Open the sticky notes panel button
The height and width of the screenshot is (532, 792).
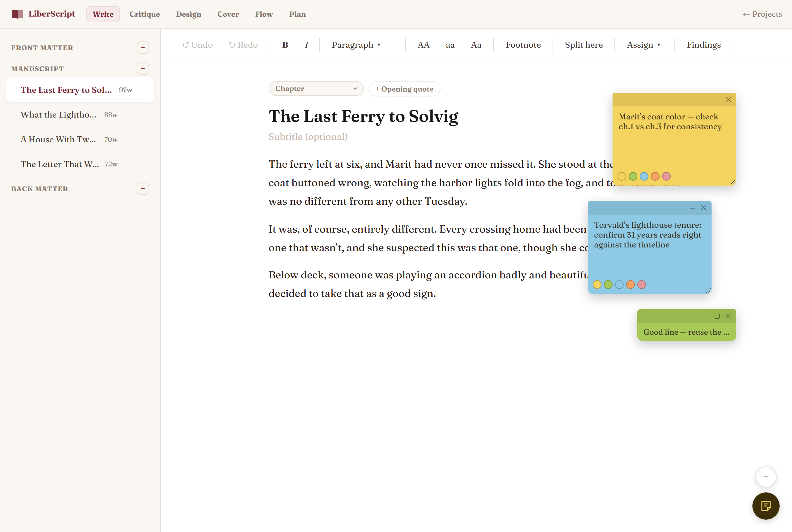point(766,506)
